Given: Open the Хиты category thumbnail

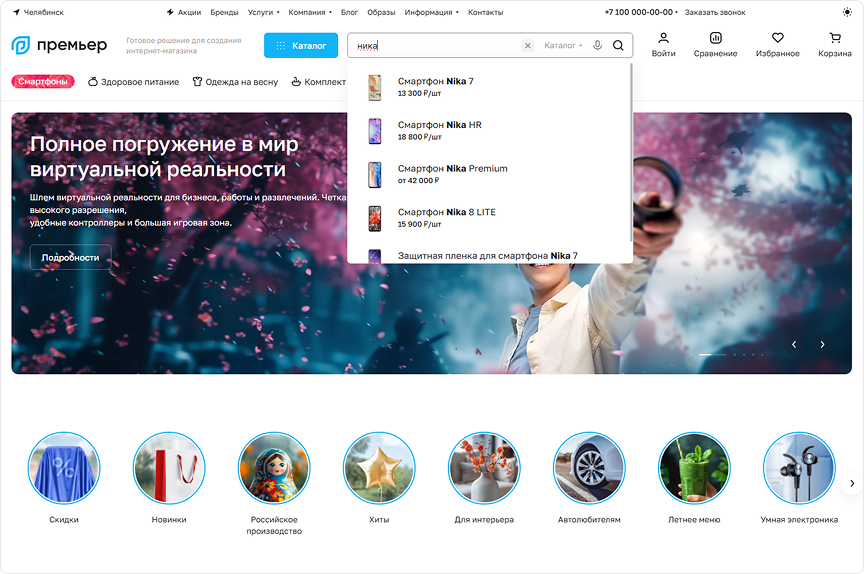Looking at the screenshot, I should click(379, 468).
